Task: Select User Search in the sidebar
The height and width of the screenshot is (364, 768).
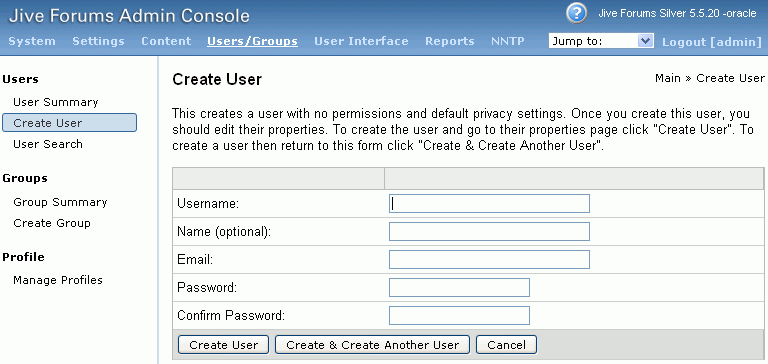Action: click(48, 144)
